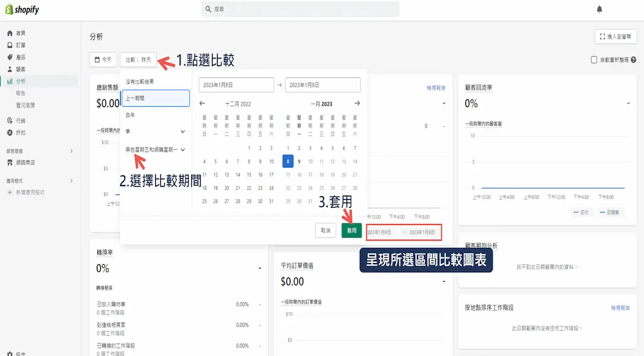The height and width of the screenshot is (356, 644).
Task: Click the 網路商店 sidebar label
Action: (25, 162)
